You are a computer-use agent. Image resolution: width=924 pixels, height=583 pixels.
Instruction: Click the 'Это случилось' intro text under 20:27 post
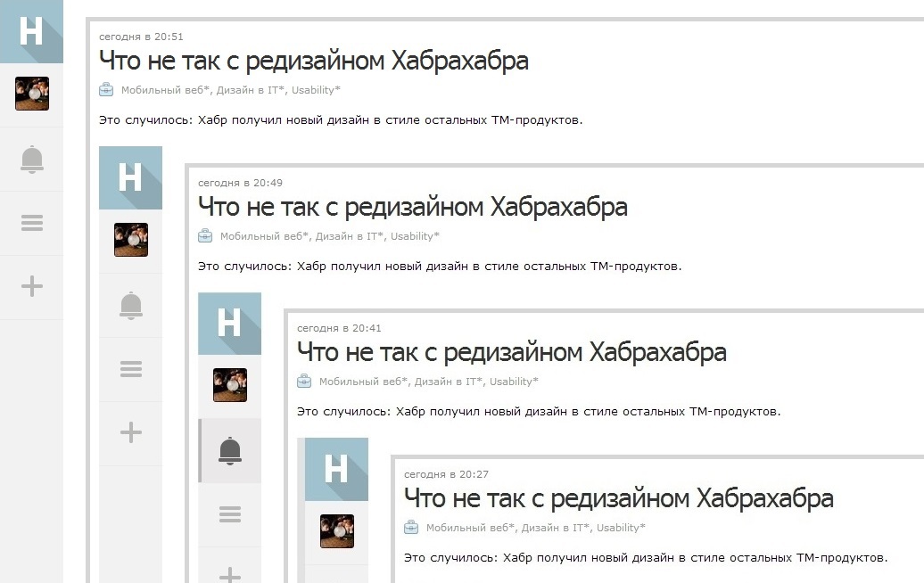(646, 558)
